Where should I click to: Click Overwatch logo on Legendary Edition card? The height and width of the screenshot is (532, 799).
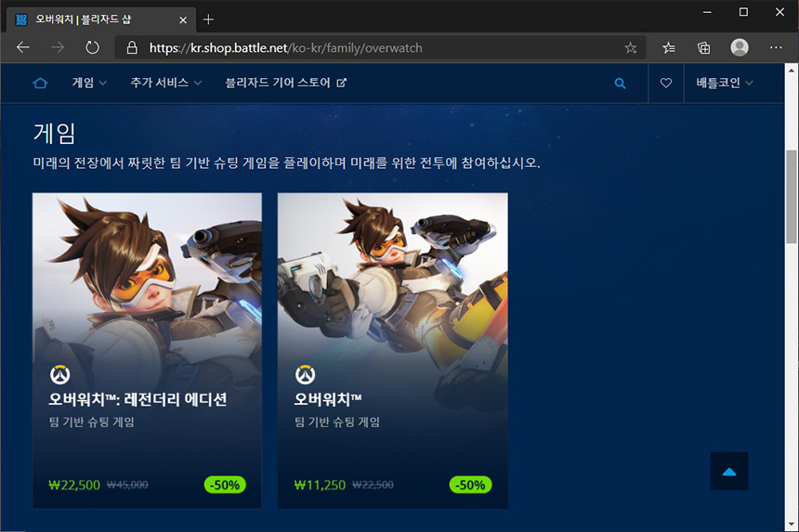tap(60, 375)
